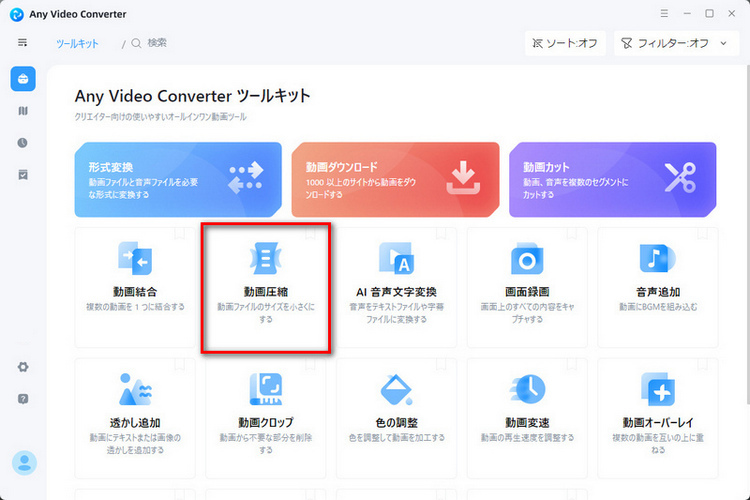
Task: Click the ツールキット breadcrumb tab
Action: pos(77,44)
